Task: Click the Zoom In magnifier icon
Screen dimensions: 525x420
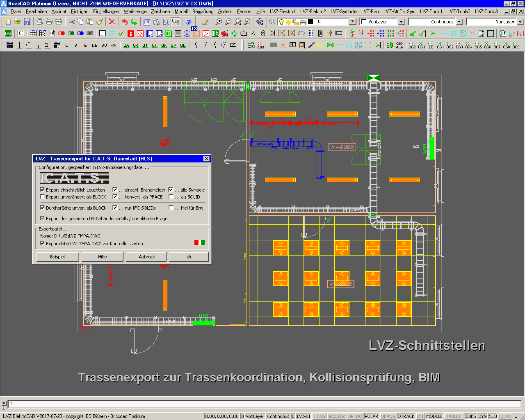Action: (x=219, y=22)
